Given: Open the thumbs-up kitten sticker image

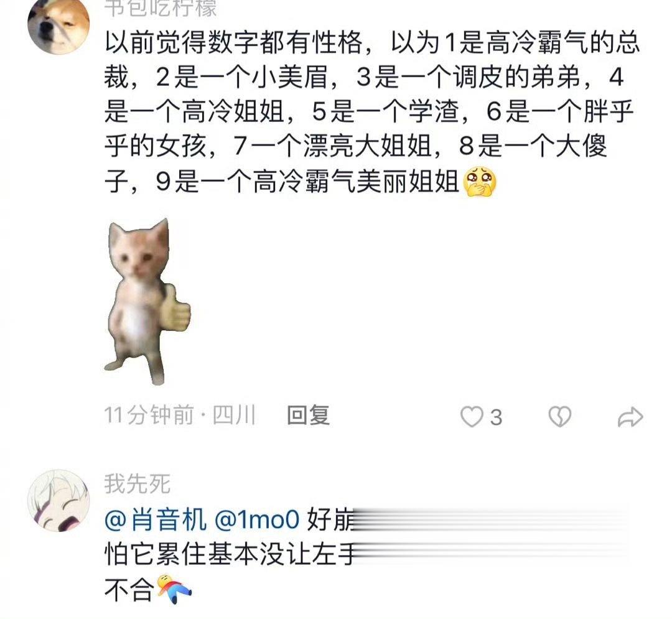Looking at the screenshot, I should (x=148, y=302).
